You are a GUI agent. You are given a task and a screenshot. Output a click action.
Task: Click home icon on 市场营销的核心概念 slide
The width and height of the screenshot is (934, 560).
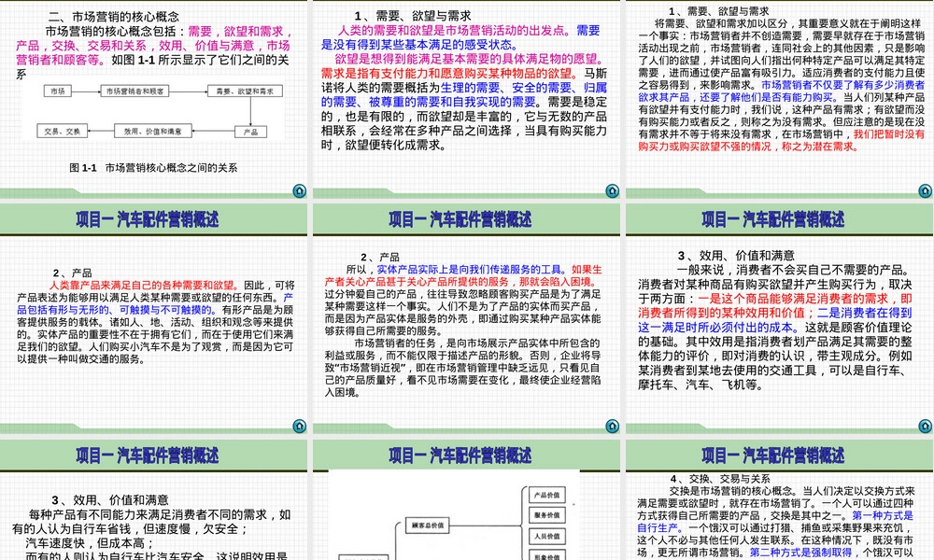[x=300, y=191]
